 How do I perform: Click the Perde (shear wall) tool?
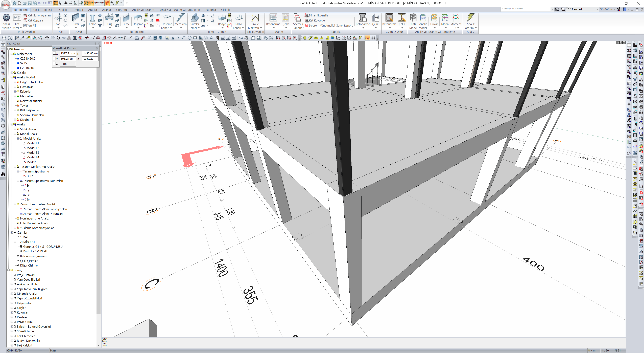point(126,18)
